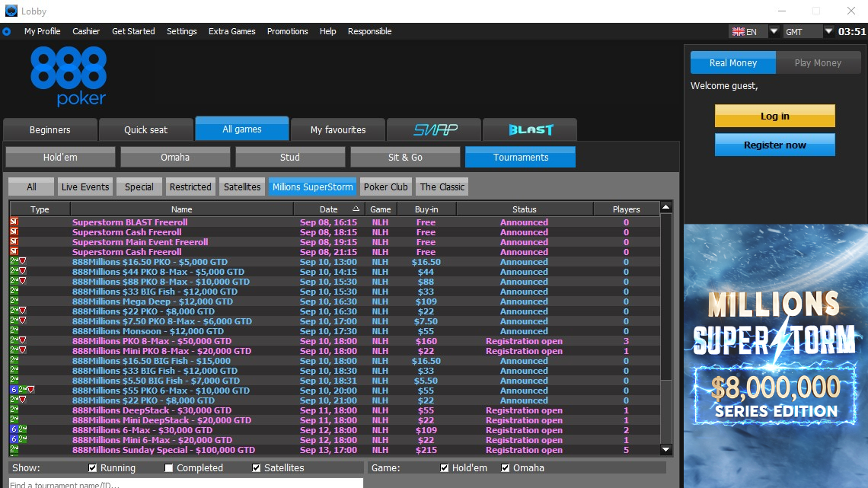Switch to the Sit & Go tab
This screenshot has height=488, width=868.
tap(405, 158)
